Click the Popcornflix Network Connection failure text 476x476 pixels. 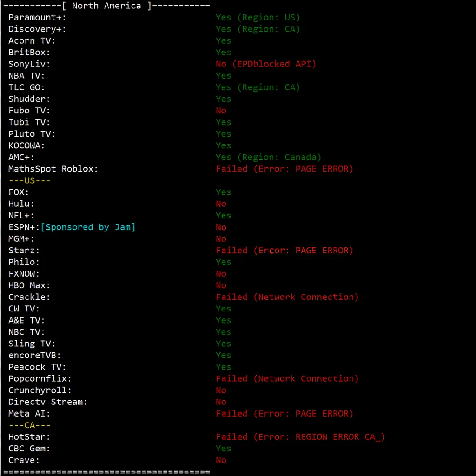point(287,378)
